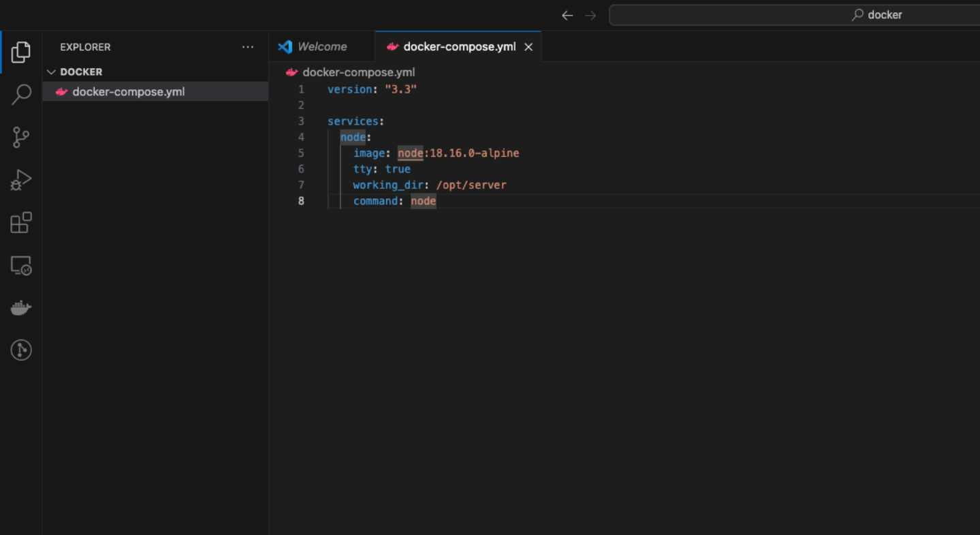
Task: Click the working_dir key on line 7
Action: (x=388, y=185)
